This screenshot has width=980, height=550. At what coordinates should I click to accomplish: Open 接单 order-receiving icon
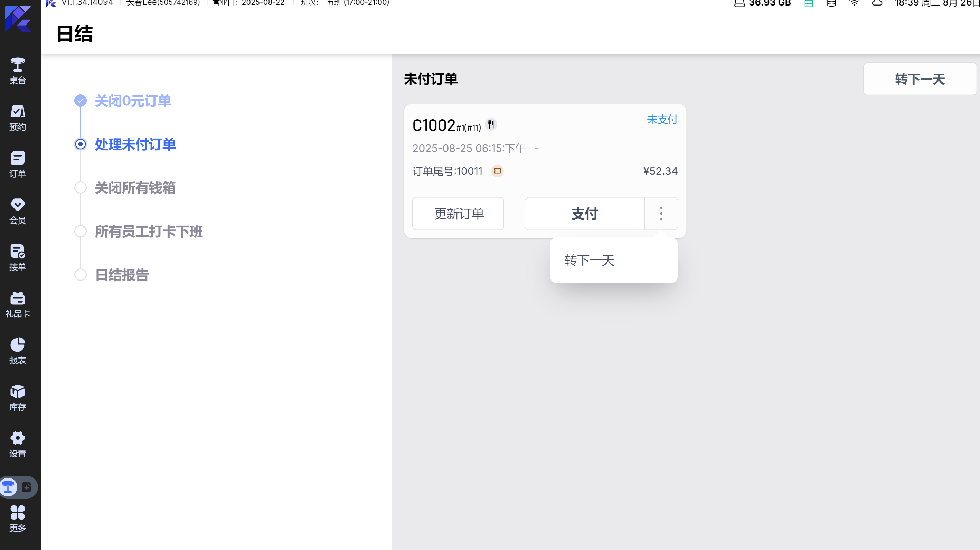tap(18, 258)
